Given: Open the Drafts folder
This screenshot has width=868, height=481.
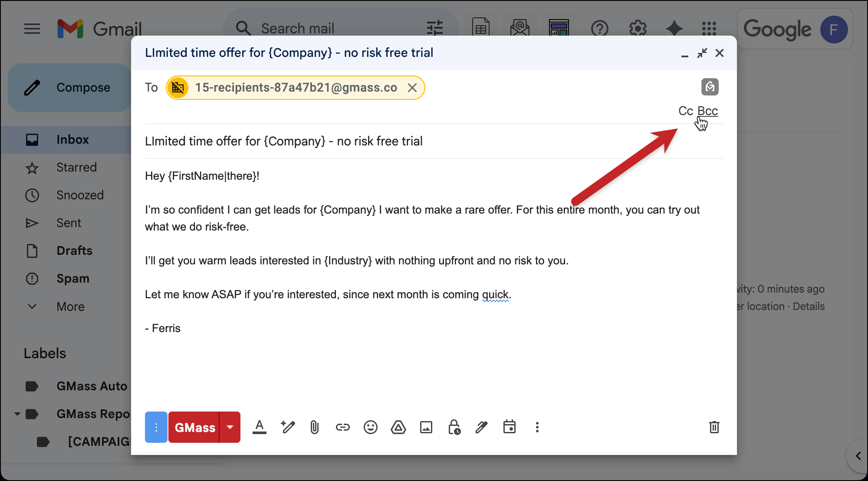Looking at the screenshot, I should click(x=74, y=251).
